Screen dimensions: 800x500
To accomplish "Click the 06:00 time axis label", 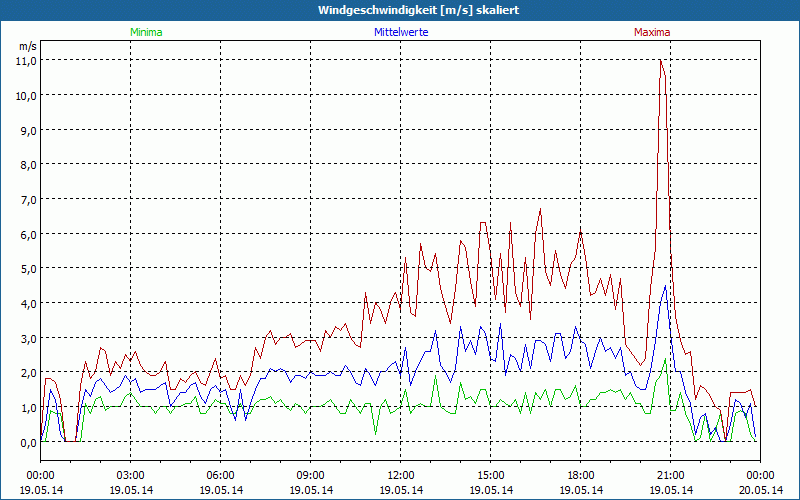I will pyautogui.click(x=220, y=476).
